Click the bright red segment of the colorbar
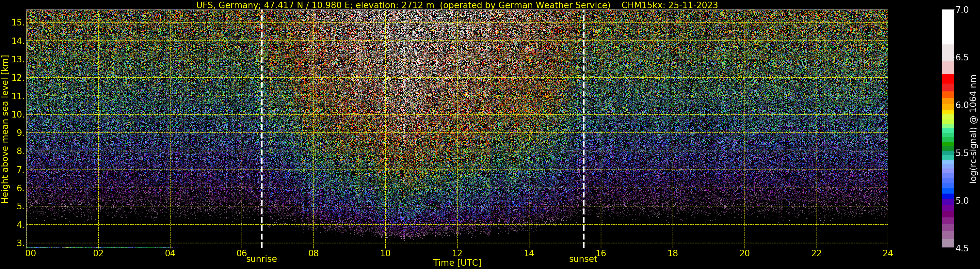Viewport: 980px width, 269px height. [x=948, y=78]
